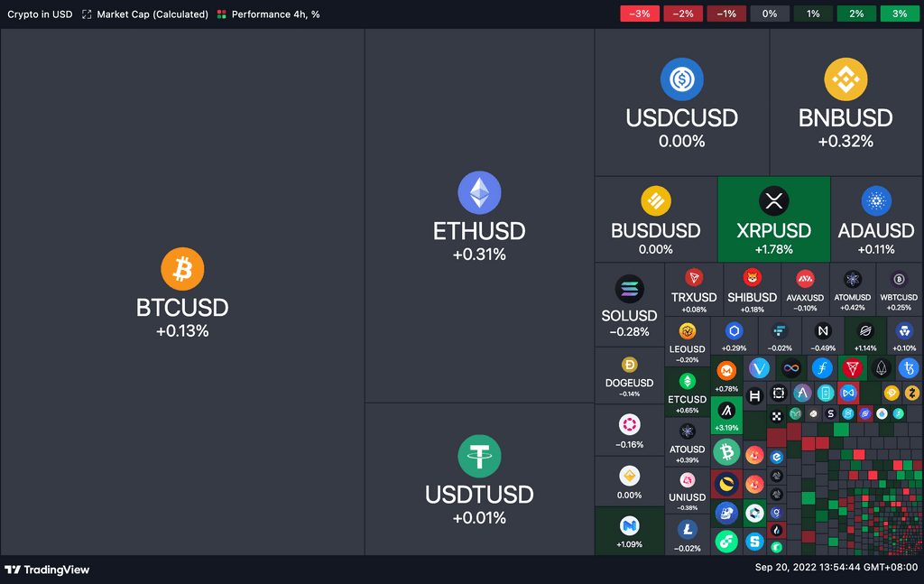Click the 2% legend swatch
This screenshot has height=584, width=924.
click(856, 14)
